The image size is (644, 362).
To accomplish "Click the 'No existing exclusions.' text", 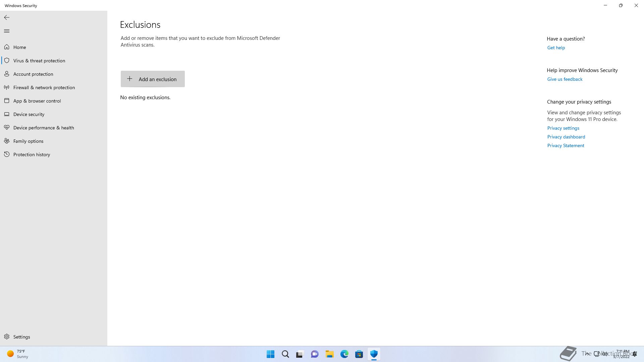I will click(145, 98).
